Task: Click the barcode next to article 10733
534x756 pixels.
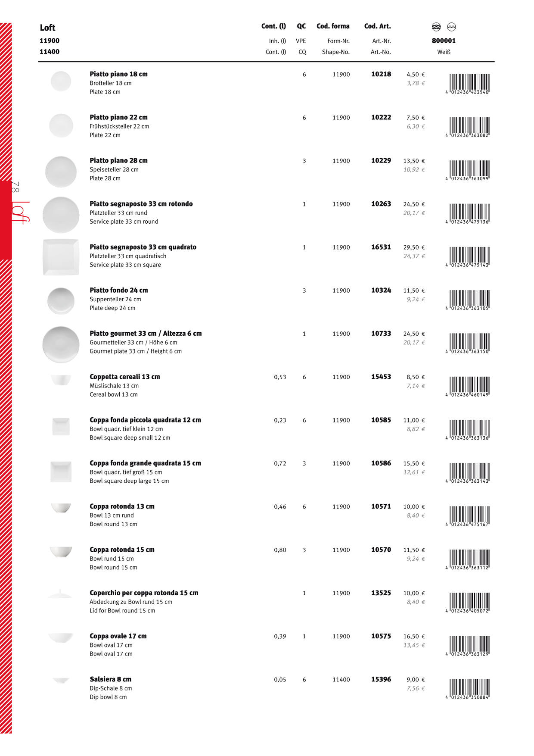Action: click(x=469, y=343)
